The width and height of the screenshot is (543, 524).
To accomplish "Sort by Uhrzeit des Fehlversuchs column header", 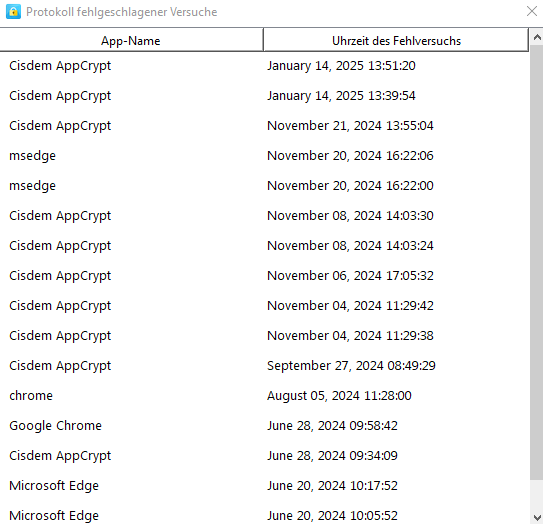I will (396, 41).
